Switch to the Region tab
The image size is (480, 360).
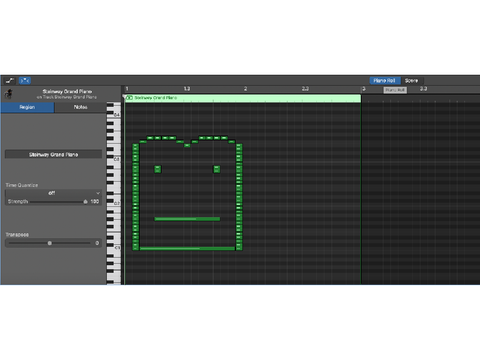click(x=27, y=107)
